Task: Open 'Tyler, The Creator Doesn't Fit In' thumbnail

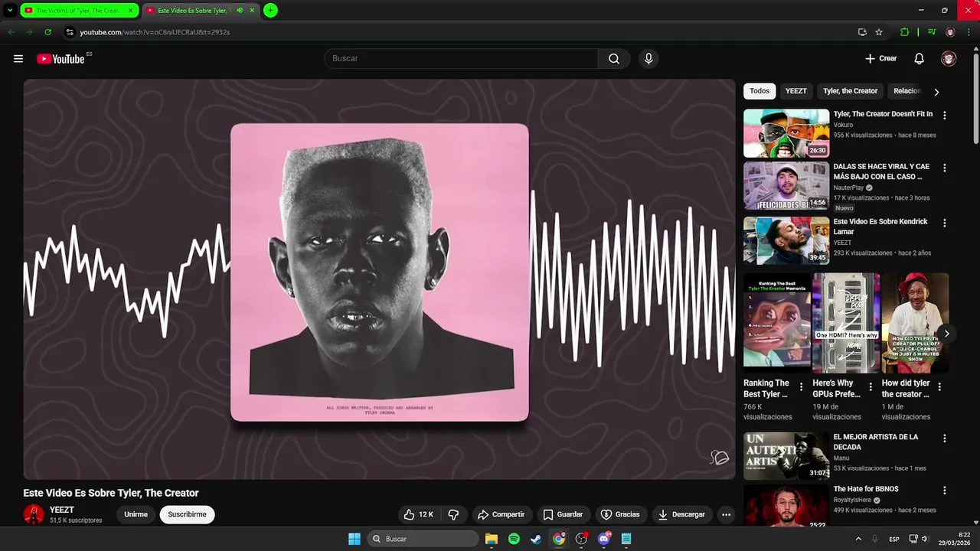Action: [x=786, y=133]
